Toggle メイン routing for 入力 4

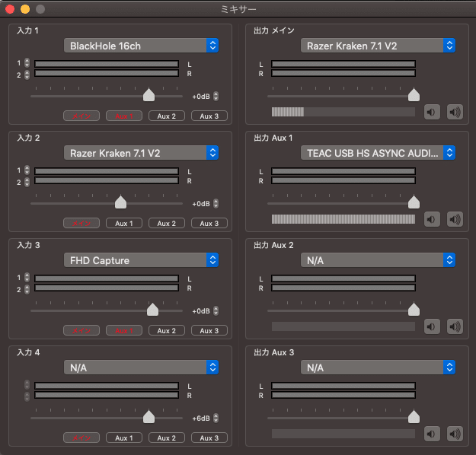(81, 438)
